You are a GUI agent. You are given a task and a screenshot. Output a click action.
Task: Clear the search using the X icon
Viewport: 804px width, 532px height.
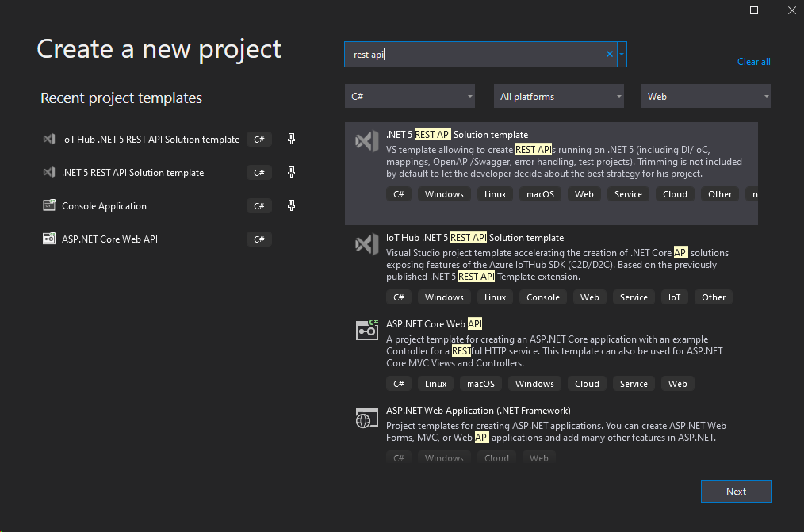point(608,54)
